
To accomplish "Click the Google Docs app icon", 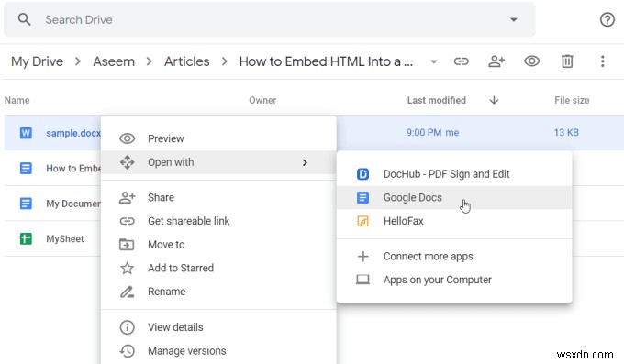I will 362,197.
